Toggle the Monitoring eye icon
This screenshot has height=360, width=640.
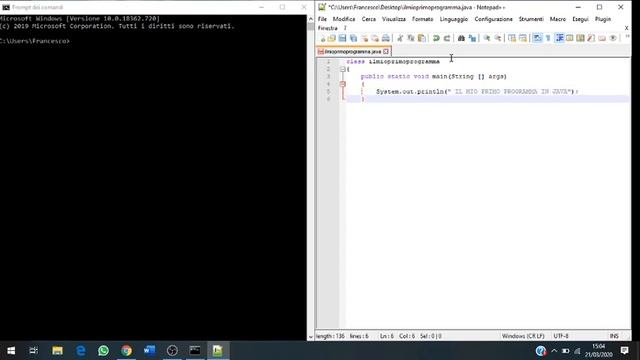pos(613,38)
